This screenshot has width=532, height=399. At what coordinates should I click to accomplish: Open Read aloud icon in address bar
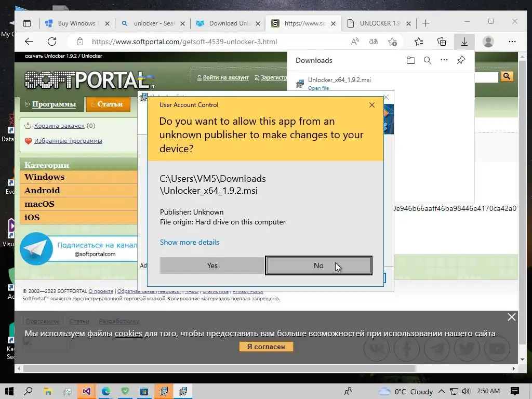pyautogui.click(x=355, y=42)
